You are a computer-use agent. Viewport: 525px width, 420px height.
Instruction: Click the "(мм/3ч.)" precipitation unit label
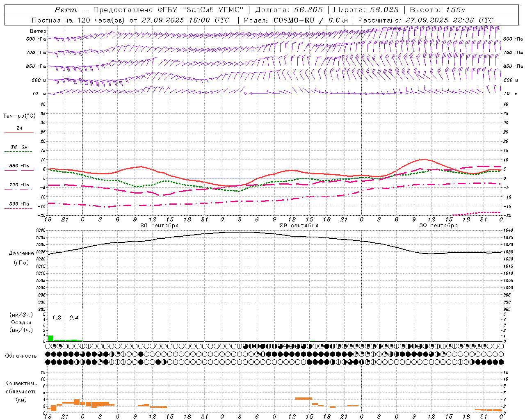(21, 315)
